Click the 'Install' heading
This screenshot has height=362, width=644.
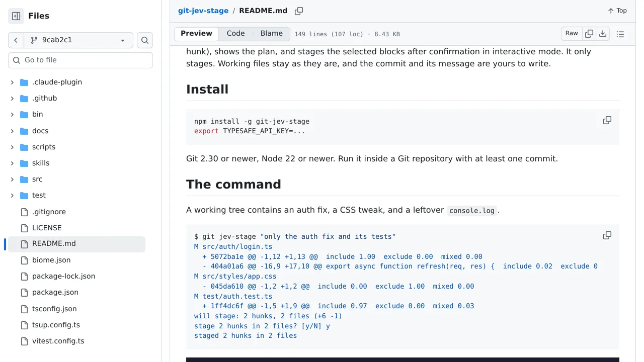(x=207, y=89)
